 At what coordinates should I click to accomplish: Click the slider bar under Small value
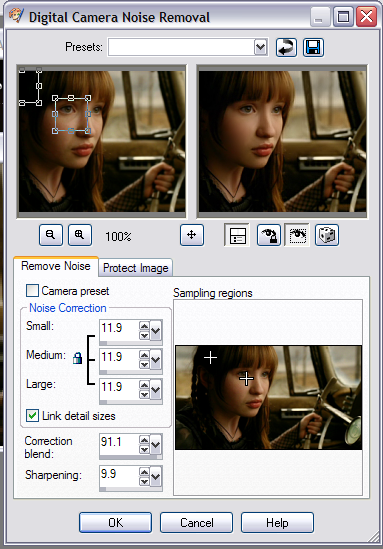pos(131,343)
